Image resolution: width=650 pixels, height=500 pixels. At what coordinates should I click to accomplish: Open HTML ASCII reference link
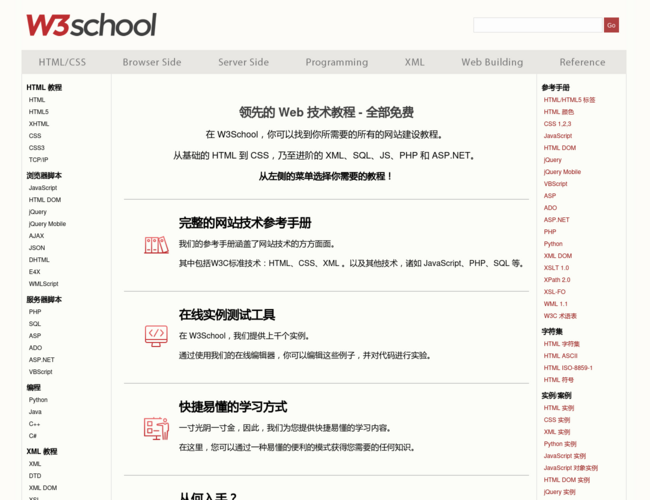560,356
